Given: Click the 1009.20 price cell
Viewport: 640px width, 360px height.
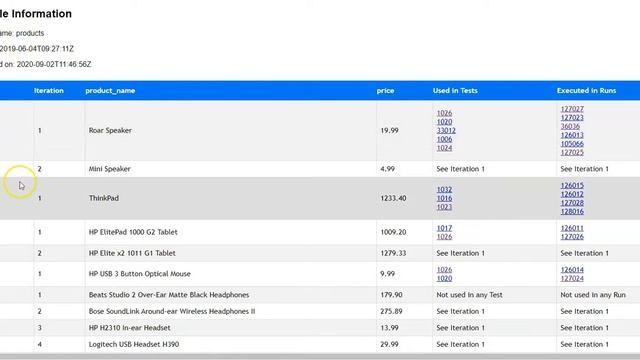Looking at the screenshot, I should (x=404, y=232).
